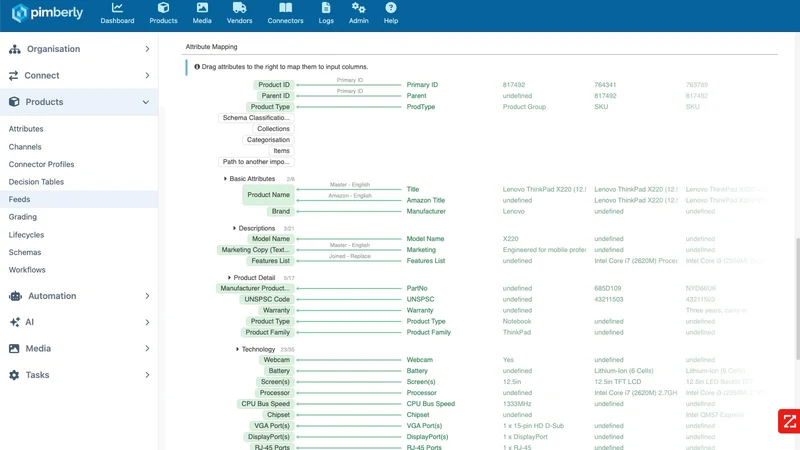Select the Marketing Copy attribute chip
Image resolution: width=800 pixels, height=450 pixels.
256,250
